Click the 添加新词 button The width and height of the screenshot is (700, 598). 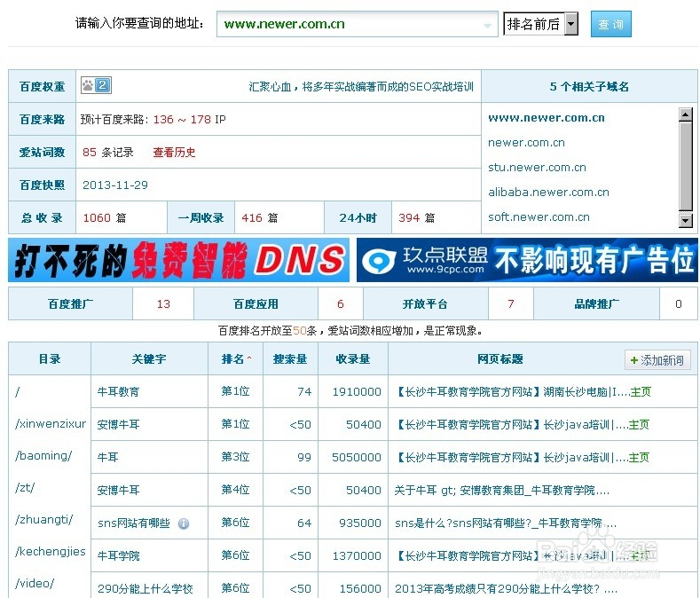(657, 360)
